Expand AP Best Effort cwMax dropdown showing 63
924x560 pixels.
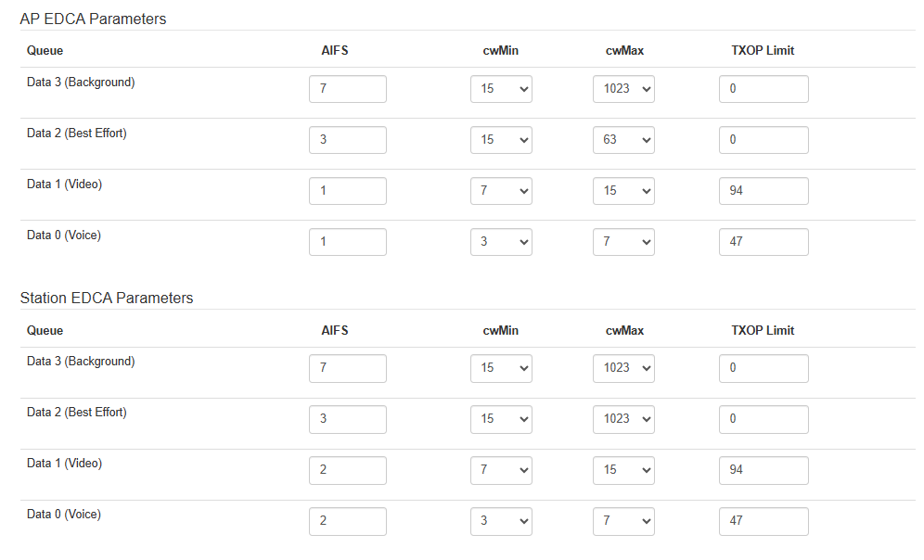pyautogui.click(x=623, y=140)
